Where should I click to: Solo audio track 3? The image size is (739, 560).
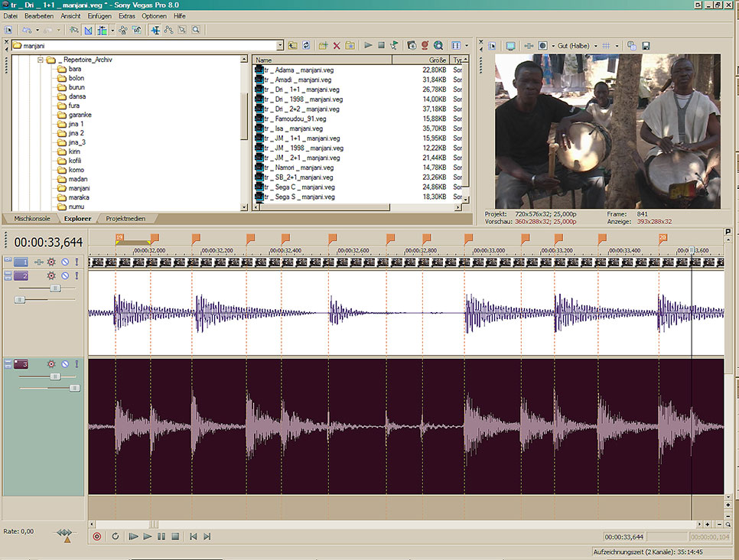click(77, 364)
